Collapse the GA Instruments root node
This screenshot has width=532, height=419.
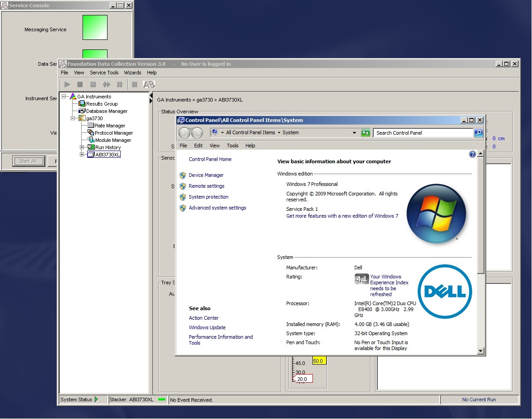coord(65,97)
